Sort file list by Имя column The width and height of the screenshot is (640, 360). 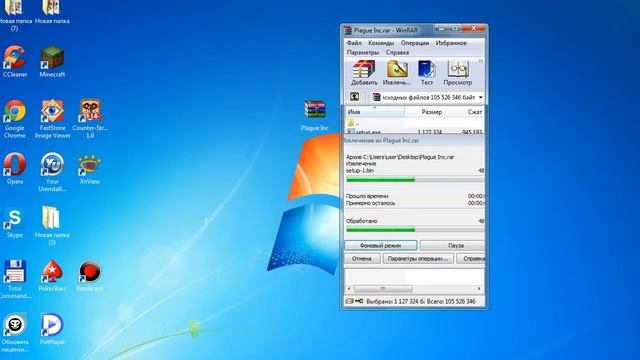[x=375, y=111]
